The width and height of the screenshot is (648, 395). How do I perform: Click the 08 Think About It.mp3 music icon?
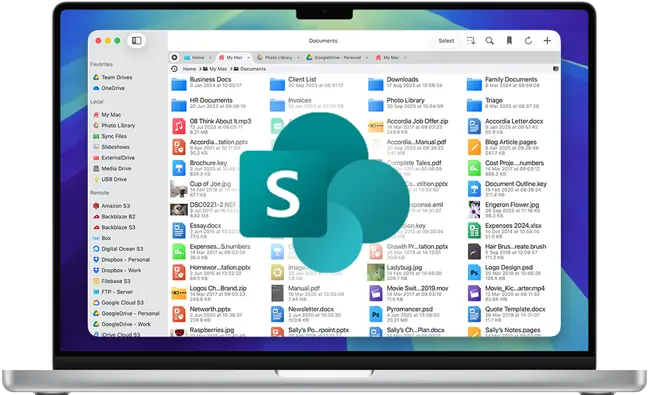[x=179, y=126]
